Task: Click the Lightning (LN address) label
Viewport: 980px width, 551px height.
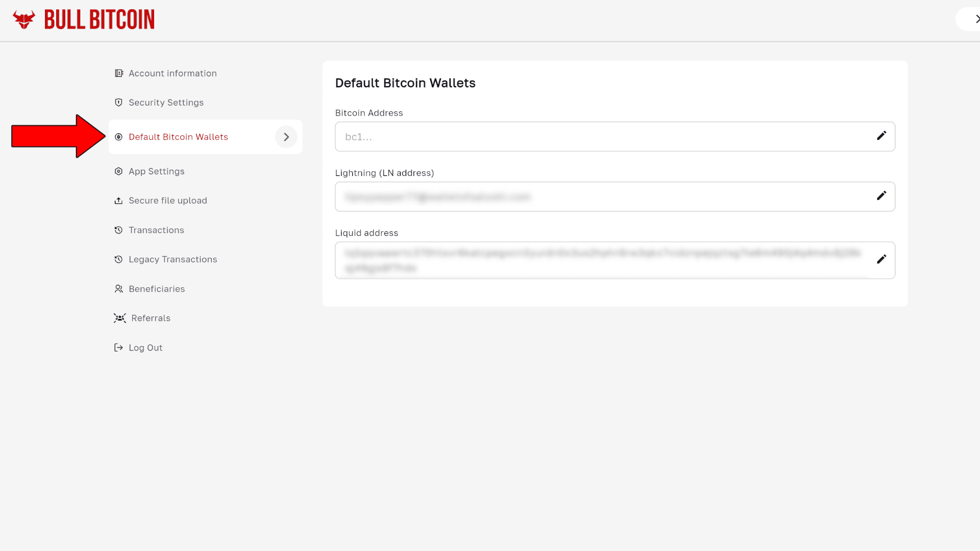Action: [384, 173]
